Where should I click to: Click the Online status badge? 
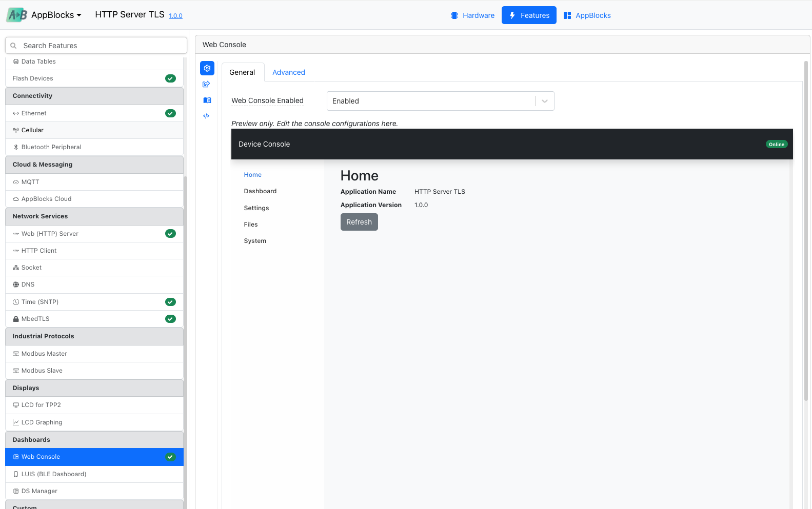777,144
